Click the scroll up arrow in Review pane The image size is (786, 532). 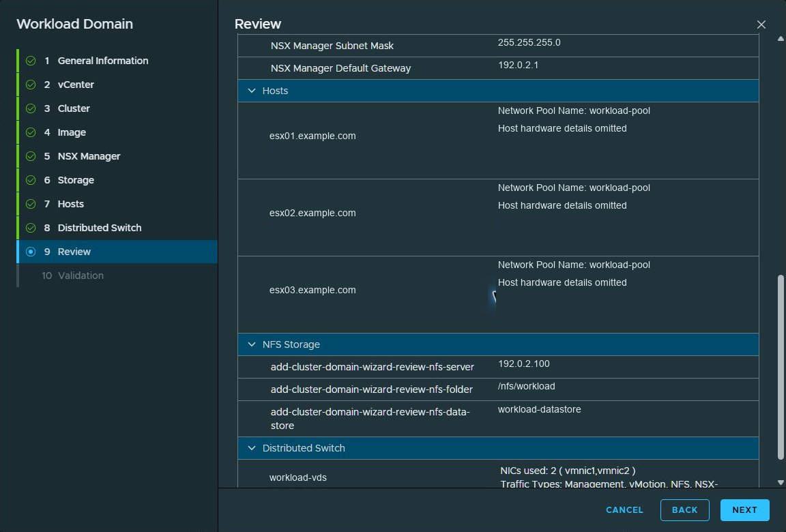pyautogui.click(x=781, y=39)
